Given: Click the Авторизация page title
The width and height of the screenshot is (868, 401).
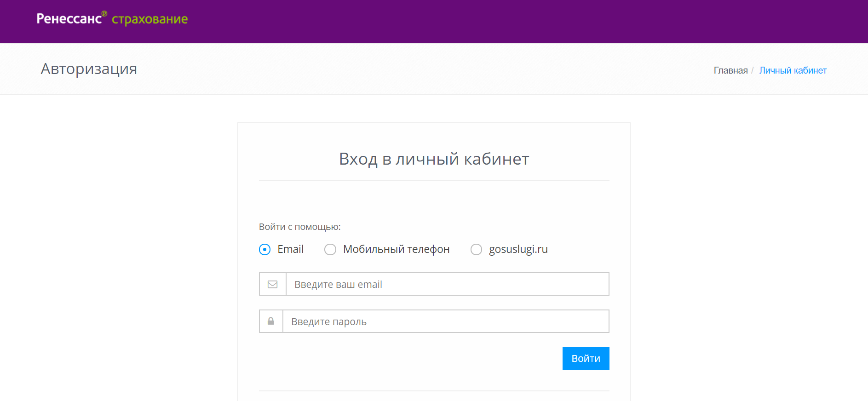Looking at the screenshot, I should pos(89,69).
